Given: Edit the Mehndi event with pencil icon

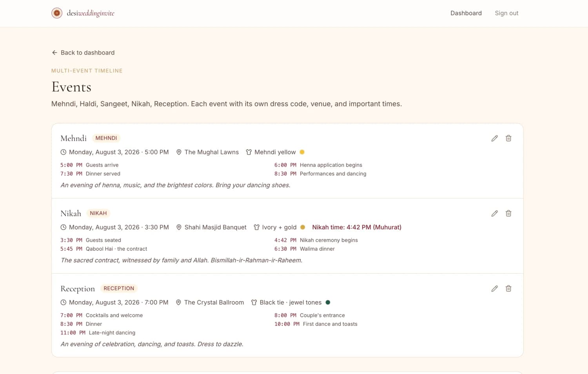Looking at the screenshot, I should point(495,138).
